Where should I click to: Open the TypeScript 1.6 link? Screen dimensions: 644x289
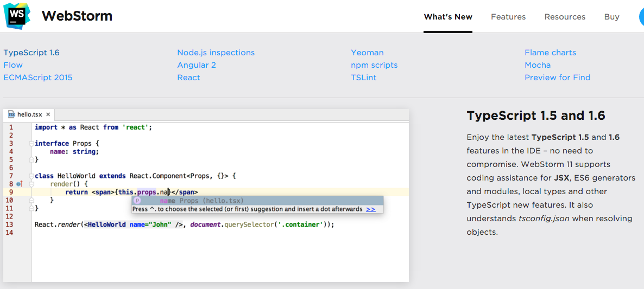[x=31, y=53]
